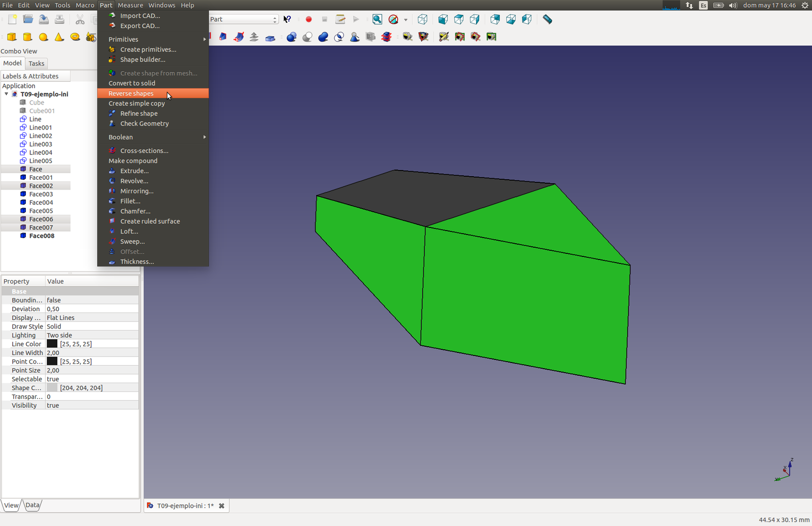Choose Reverse shapes from Part menu
812x526 pixels.
(131, 93)
